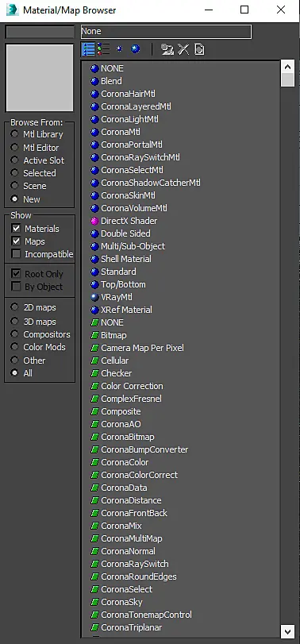Enable the By Object checkbox
The width and height of the screenshot is (300, 644).
tap(16, 287)
